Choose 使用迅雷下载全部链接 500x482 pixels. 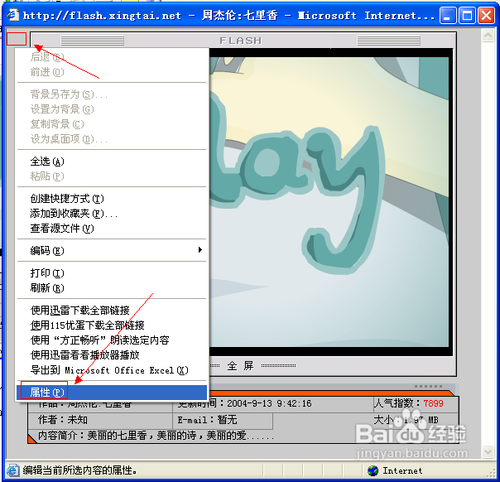pyautogui.click(x=112, y=310)
